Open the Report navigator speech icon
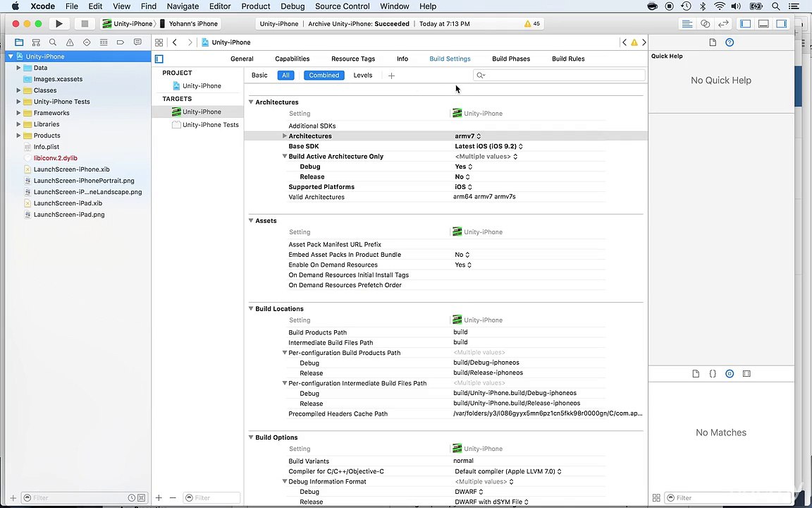The image size is (812, 508). pos(137,42)
